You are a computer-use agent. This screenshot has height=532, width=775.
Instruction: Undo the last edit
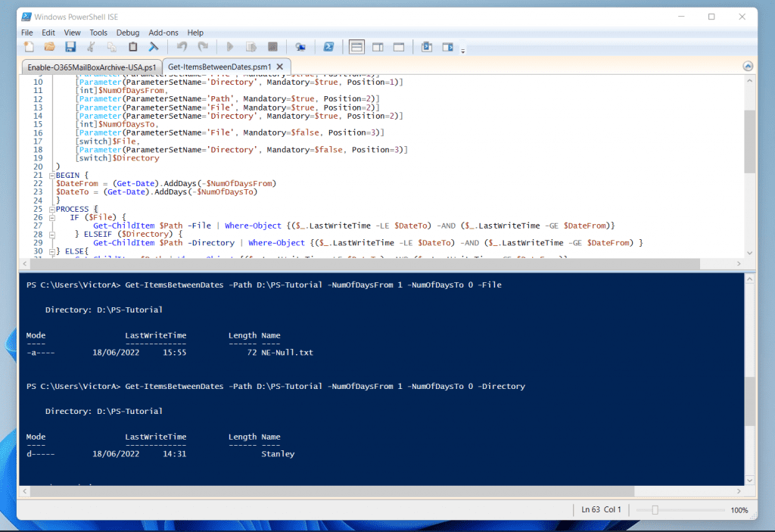182,47
